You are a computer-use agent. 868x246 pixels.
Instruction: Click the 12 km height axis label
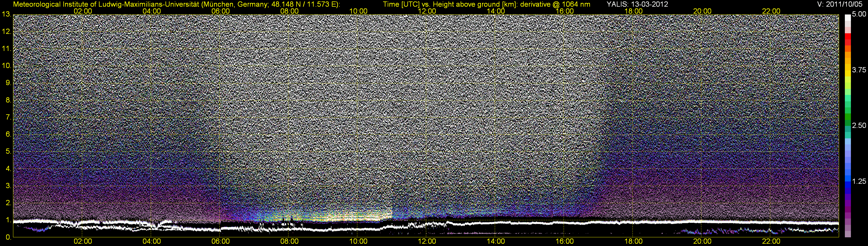(x=7, y=31)
